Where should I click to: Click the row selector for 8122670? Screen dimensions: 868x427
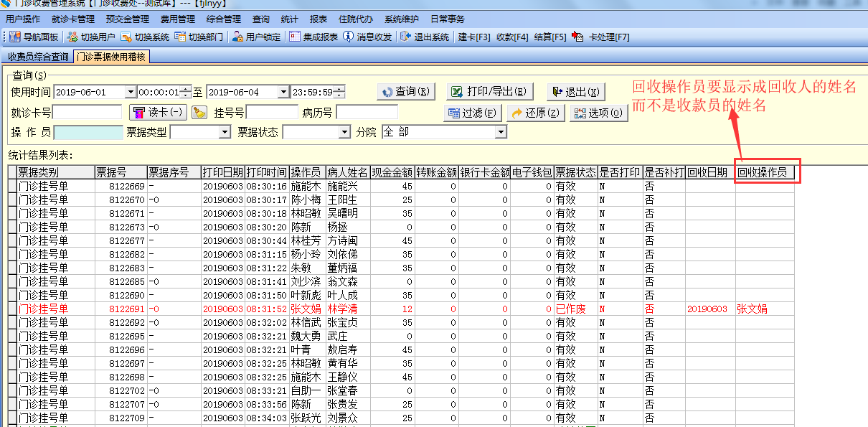click(12, 200)
